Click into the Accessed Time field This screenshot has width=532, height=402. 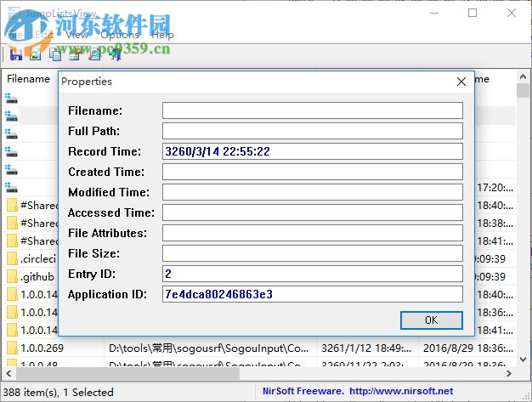point(313,212)
